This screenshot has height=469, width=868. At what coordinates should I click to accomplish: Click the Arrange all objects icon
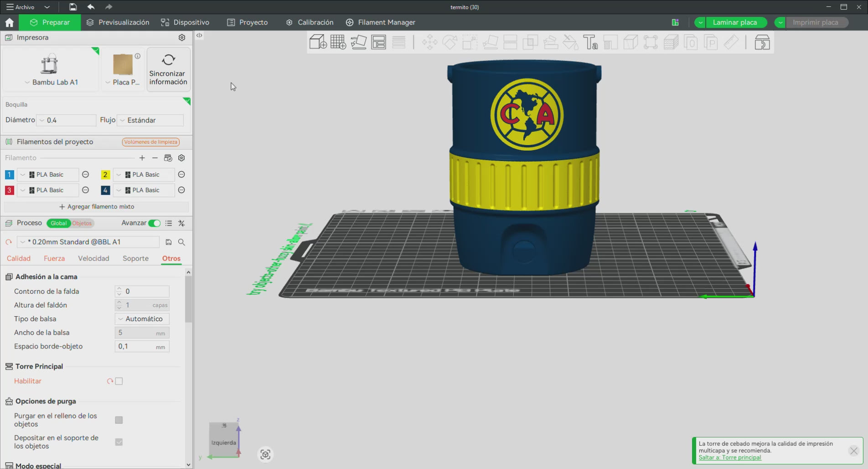[378, 42]
